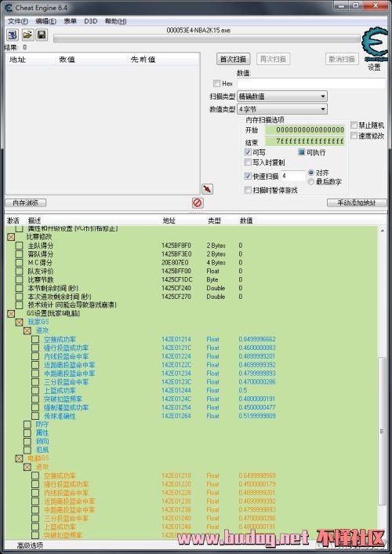Expand the 属性 group checkbox
Viewport: 392px width, 554px height.
click(x=27, y=433)
